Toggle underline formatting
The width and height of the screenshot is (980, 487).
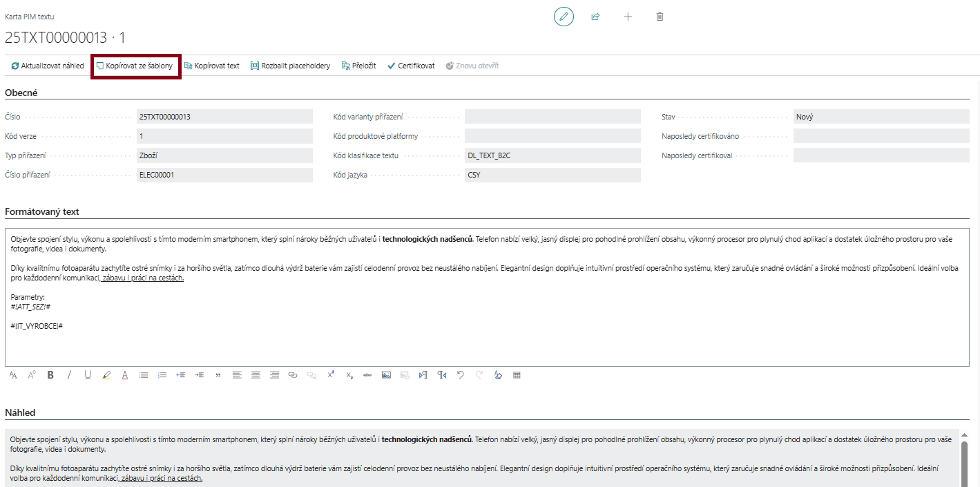[x=88, y=375]
